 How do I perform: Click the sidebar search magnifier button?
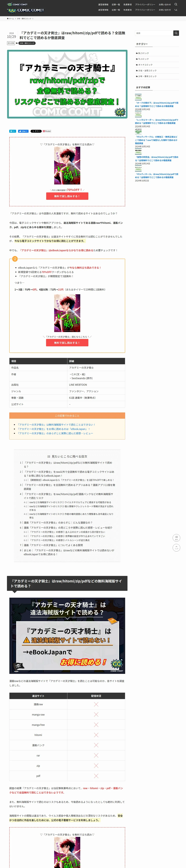(x=176, y=33)
